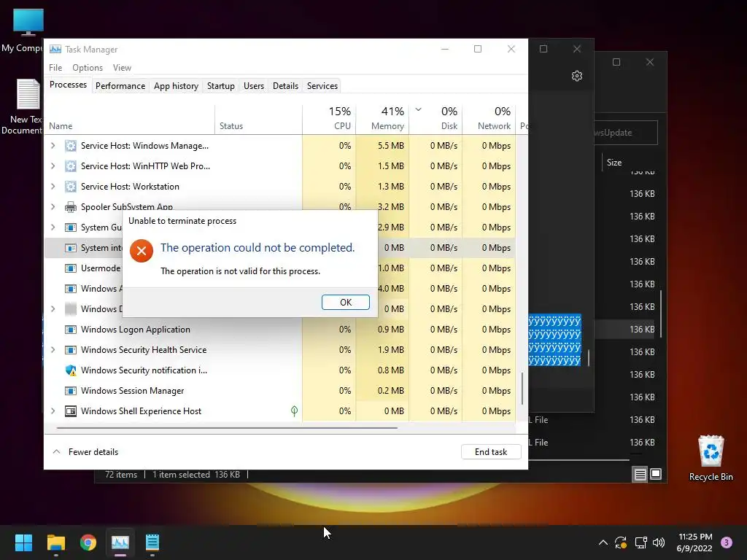Click the Task Manager horizontal scrollbar
The width and height of the screenshot is (747, 560).
227,428
